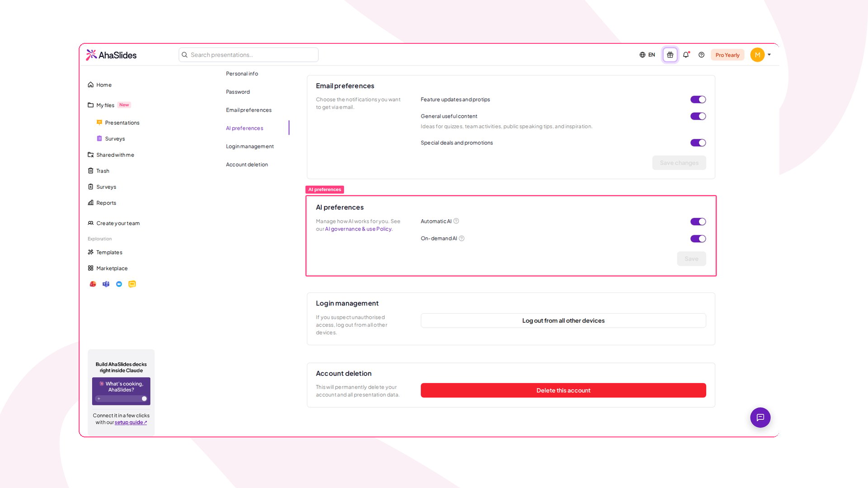Open Presentations under My files
This screenshot has height=488, width=868.
coord(118,123)
